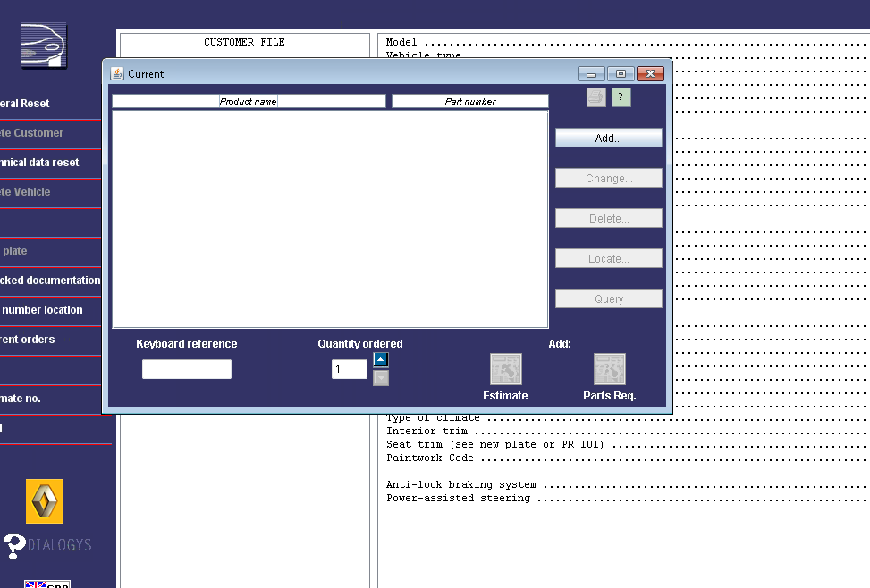Click the Parts Req. icon
The width and height of the screenshot is (870, 588).
point(609,369)
